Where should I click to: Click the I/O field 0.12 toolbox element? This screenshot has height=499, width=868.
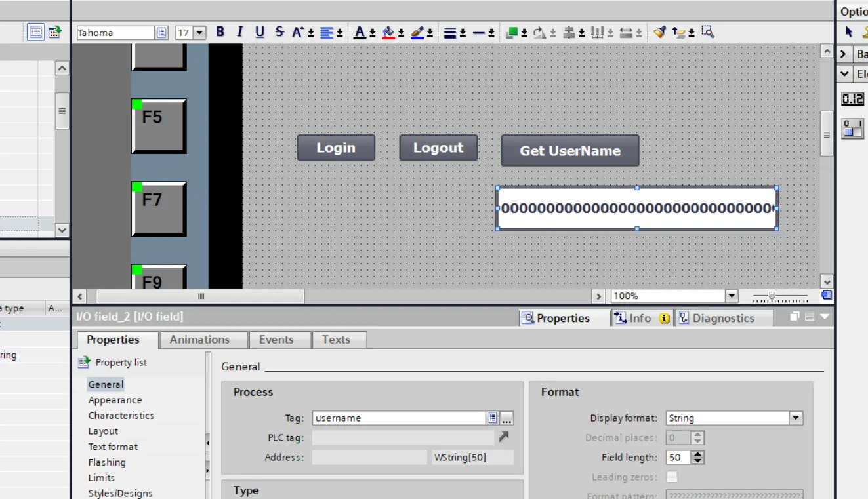click(853, 99)
